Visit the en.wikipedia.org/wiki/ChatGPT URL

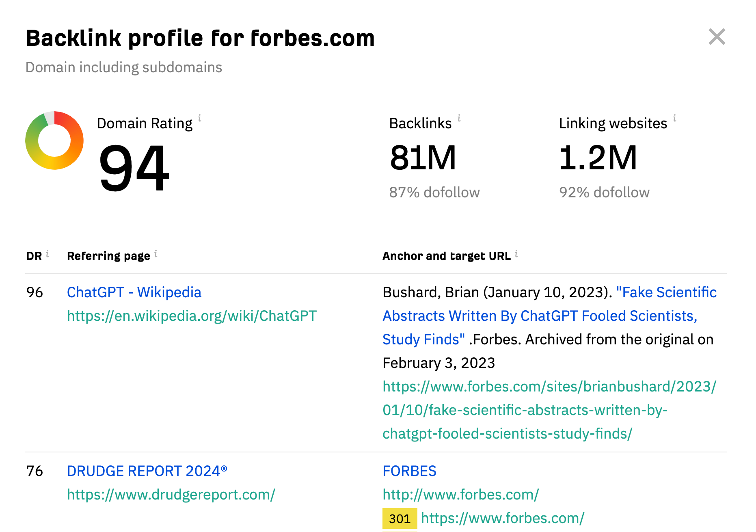coord(192,316)
